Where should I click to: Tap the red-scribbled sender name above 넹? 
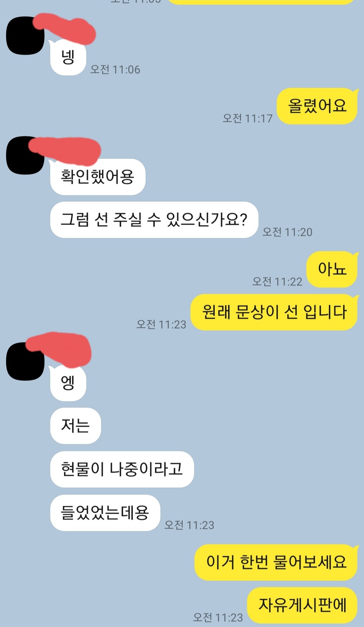tap(65, 29)
